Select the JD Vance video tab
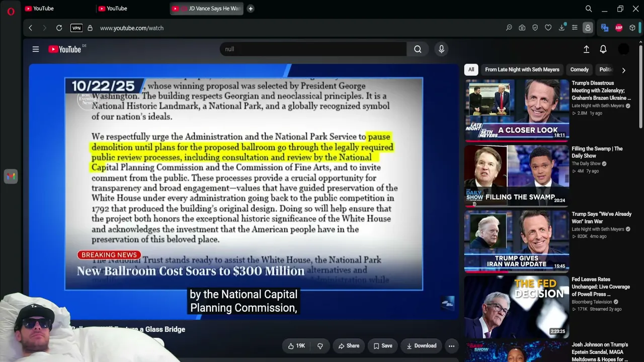The image size is (644, 362). [206, 9]
